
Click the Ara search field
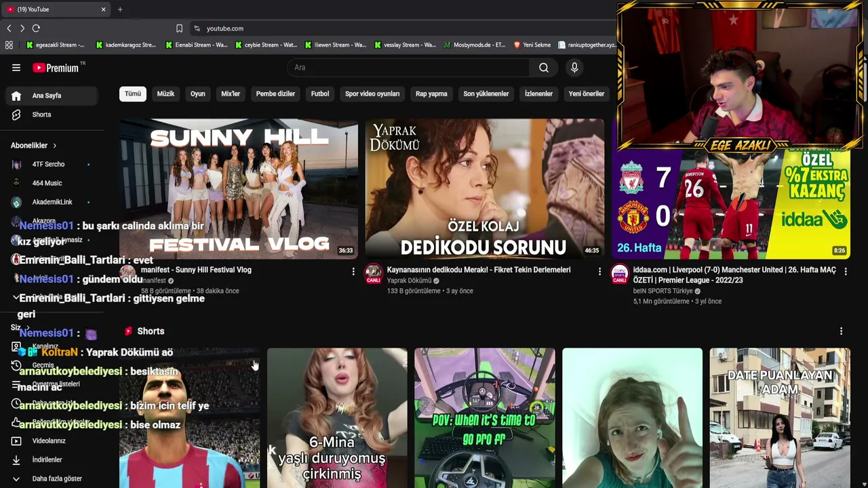(x=408, y=68)
